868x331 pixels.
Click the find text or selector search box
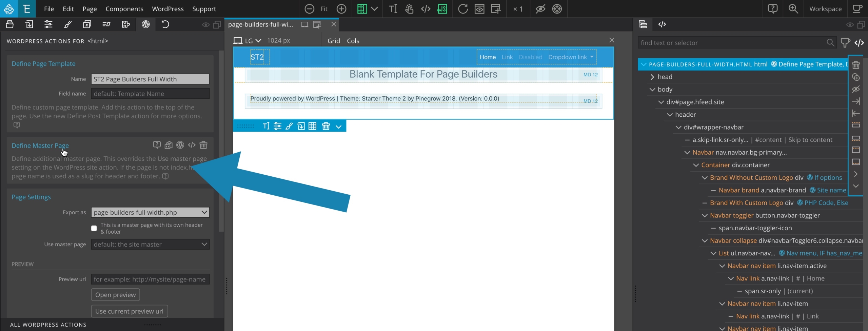737,43
